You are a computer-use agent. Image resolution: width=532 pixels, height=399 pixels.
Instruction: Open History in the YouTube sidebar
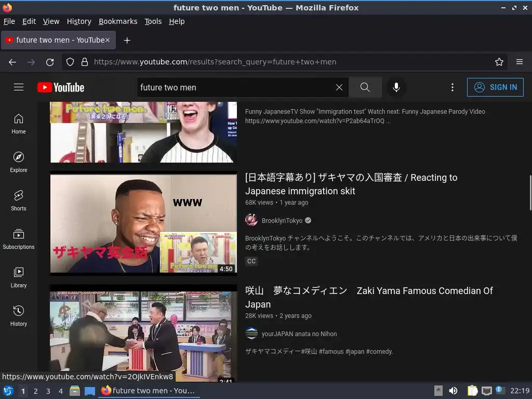(x=19, y=316)
